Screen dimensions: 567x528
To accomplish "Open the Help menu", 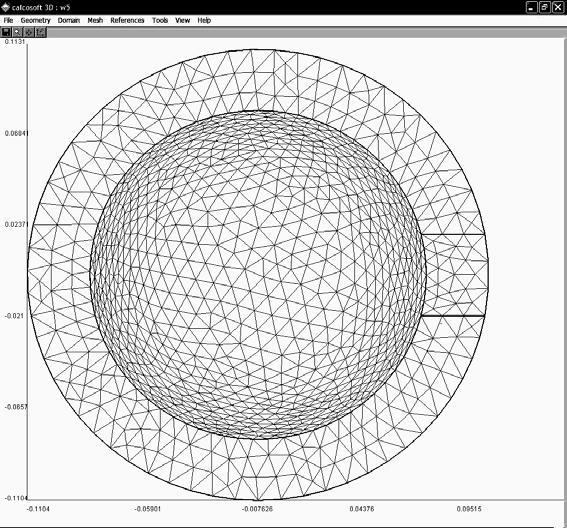I will [204, 20].
